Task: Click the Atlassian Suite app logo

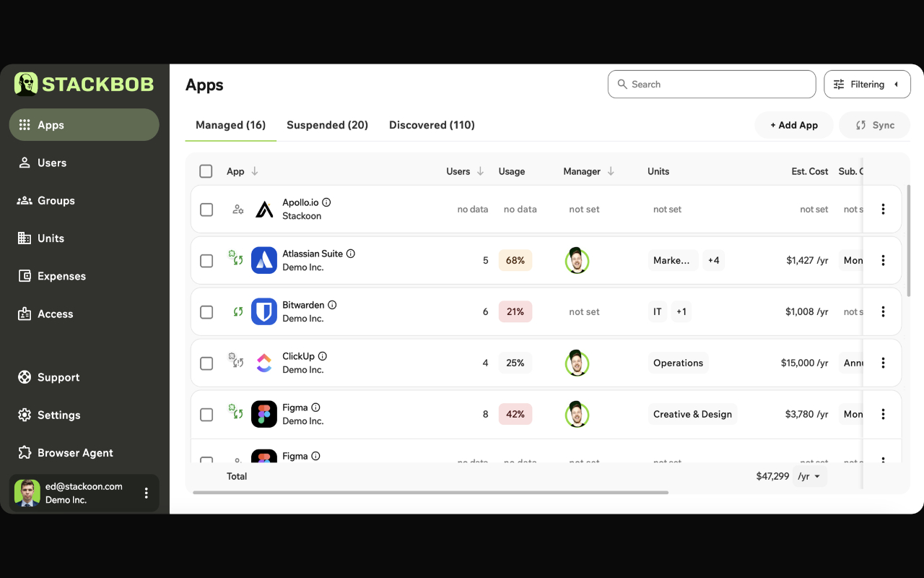Action: point(264,260)
